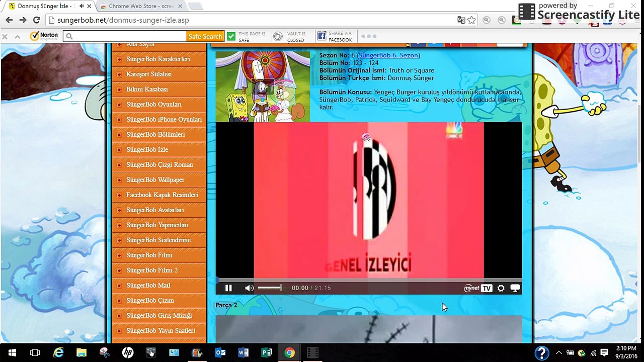
Task: Open SüngerBob Mail in the sidebar
Action: [159, 285]
